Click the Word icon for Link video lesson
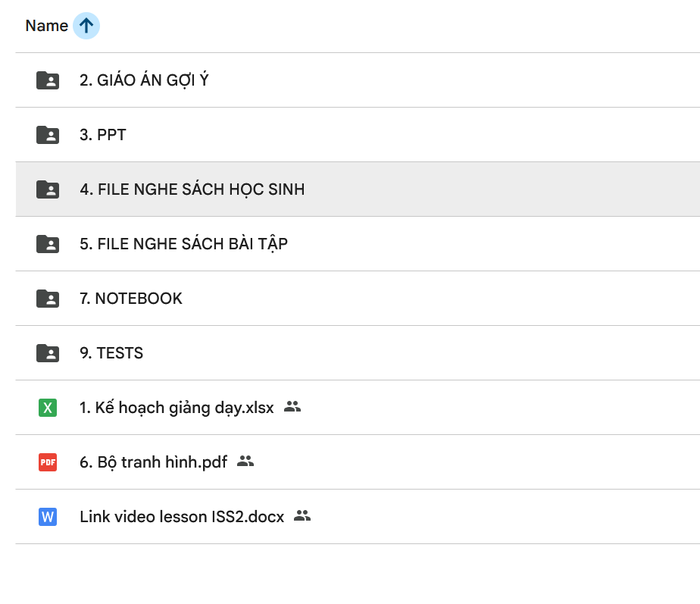 point(48,517)
